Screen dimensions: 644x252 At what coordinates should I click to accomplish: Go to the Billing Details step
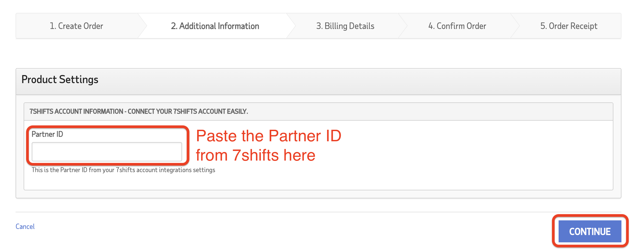(x=345, y=26)
